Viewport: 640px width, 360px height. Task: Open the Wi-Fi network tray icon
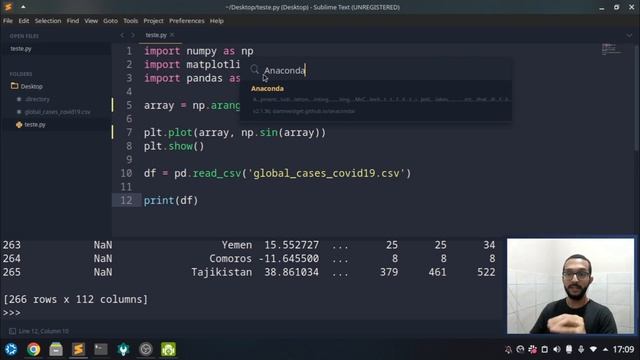[593, 349]
